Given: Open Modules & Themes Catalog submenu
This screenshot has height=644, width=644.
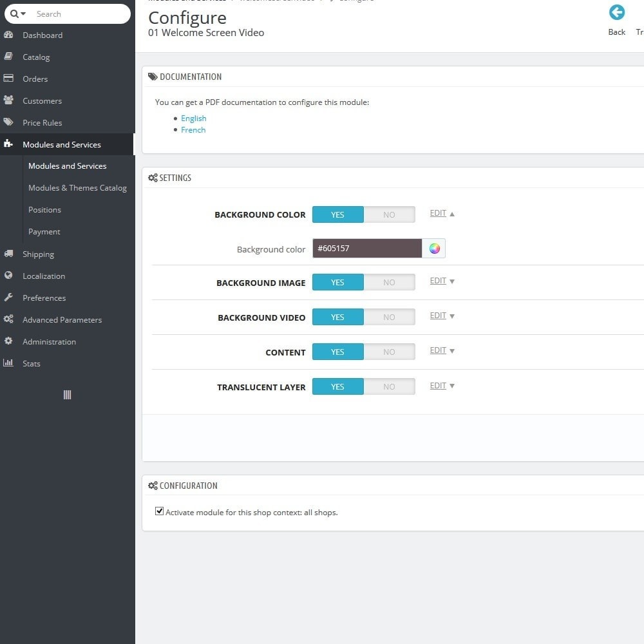Looking at the screenshot, I should point(77,187).
